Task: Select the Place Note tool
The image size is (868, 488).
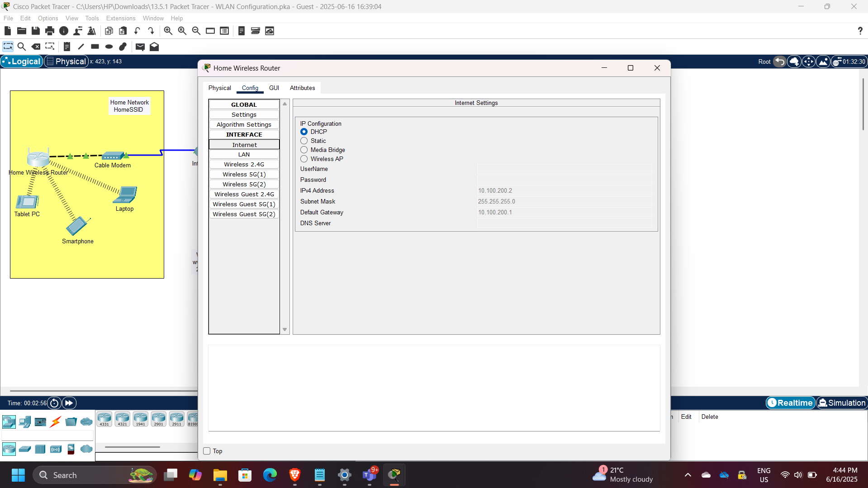Action: pyautogui.click(x=67, y=47)
